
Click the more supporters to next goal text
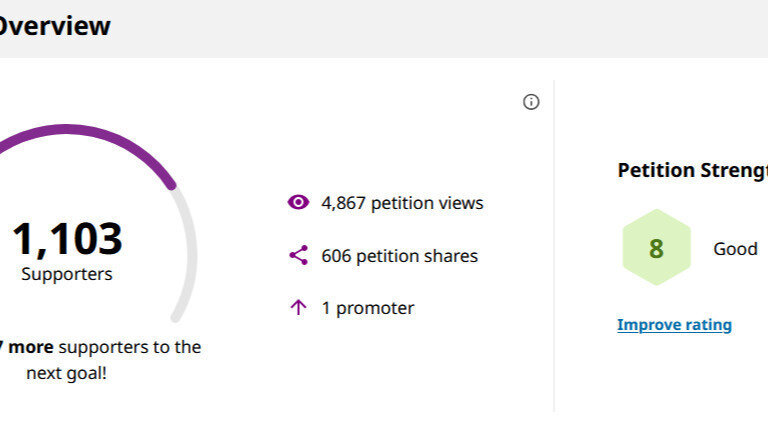click(100, 347)
